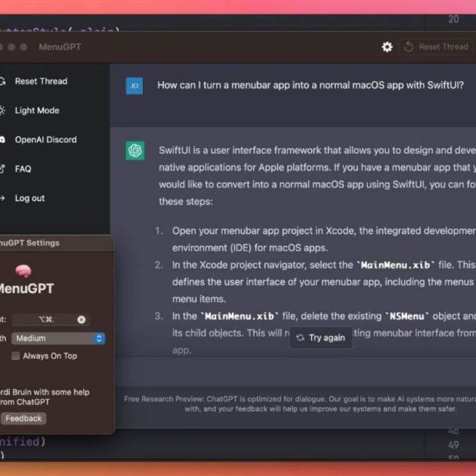The height and width of the screenshot is (476, 476).
Task: Click the sun icon for Light Mode
Action: (3, 110)
